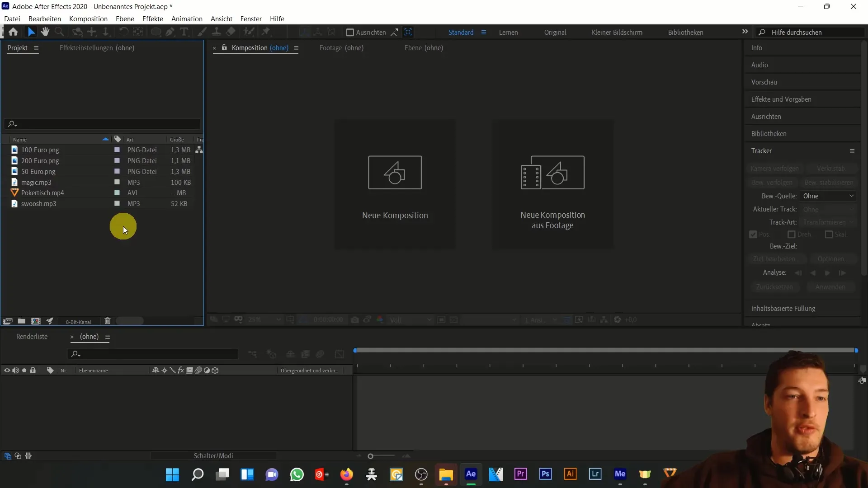Image resolution: width=868 pixels, height=488 pixels.
Task: Select swoosh.mp3 in Project panel
Action: point(38,204)
